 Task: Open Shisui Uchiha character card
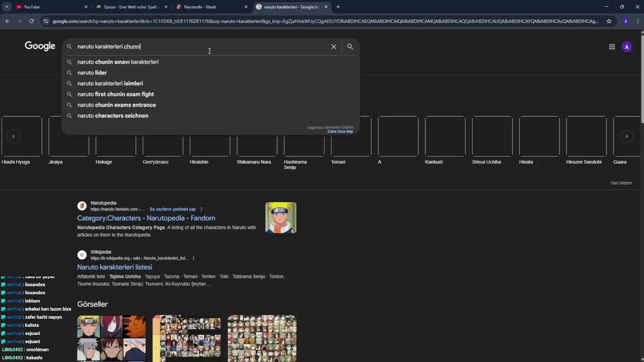point(492,140)
